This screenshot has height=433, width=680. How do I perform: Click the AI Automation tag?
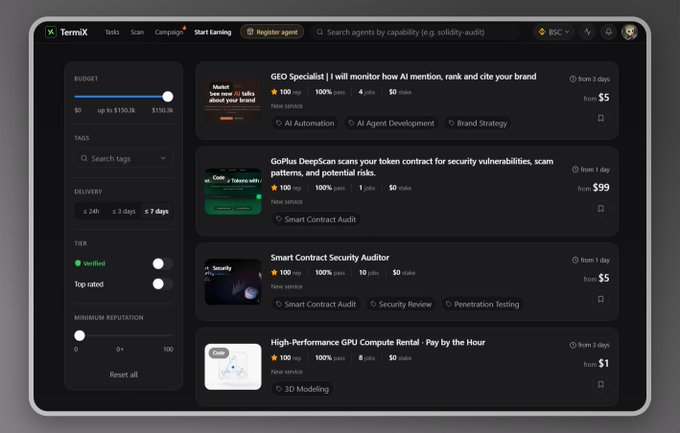point(305,123)
